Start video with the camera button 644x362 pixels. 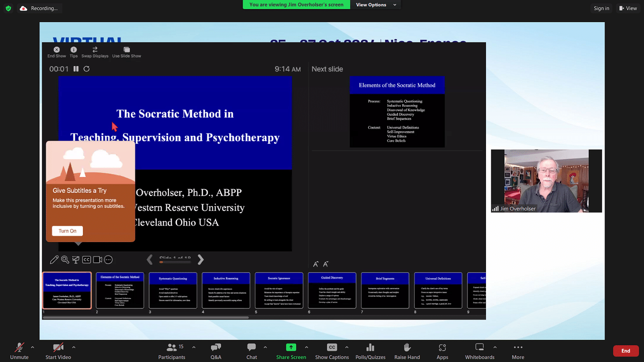coord(58,348)
